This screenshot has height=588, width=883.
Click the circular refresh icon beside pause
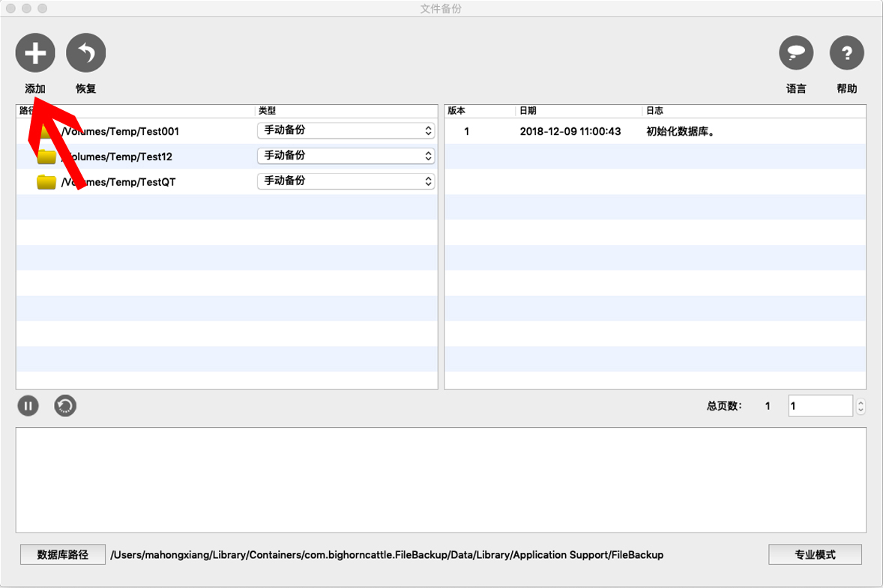point(65,406)
